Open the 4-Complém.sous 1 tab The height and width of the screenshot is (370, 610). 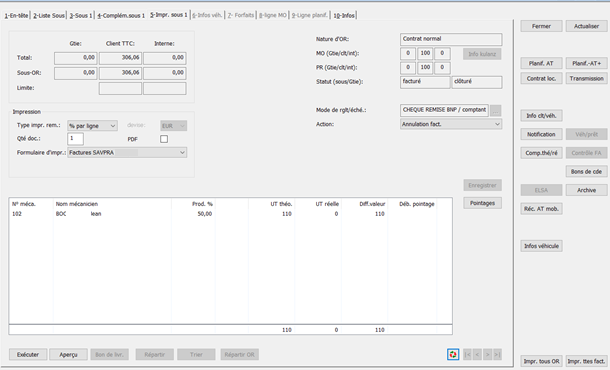coord(121,16)
